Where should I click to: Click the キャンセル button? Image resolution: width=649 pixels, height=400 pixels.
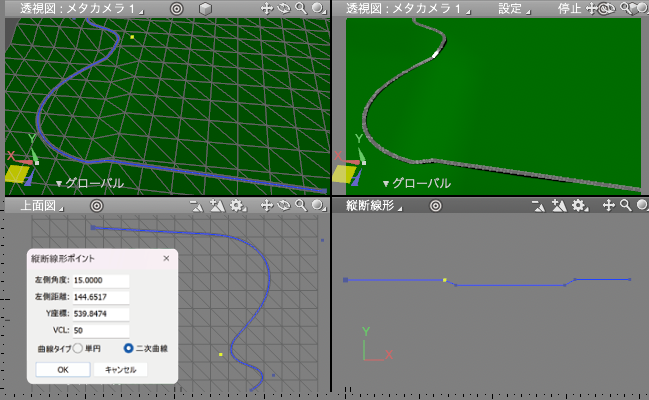(120, 370)
